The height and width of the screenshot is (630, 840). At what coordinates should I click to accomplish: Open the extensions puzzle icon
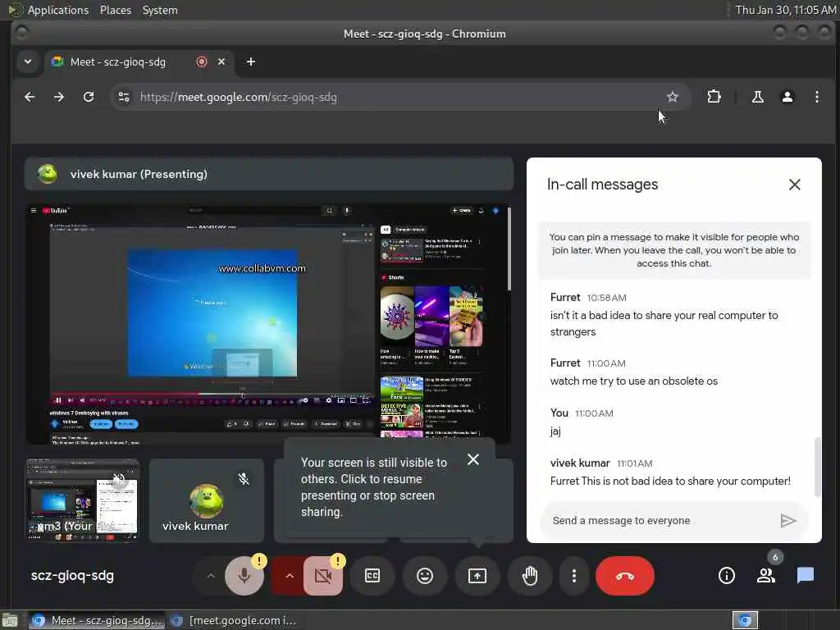(714, 97)
